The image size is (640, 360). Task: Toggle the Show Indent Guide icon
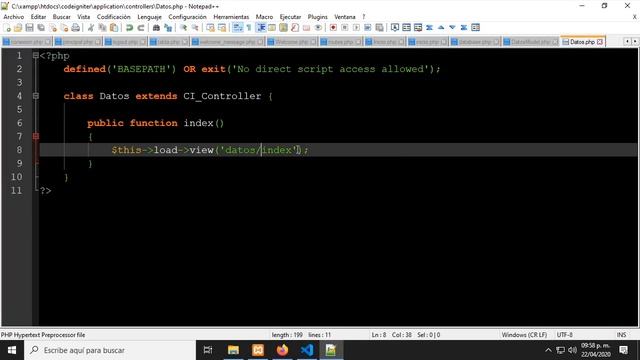click(260, 28)
